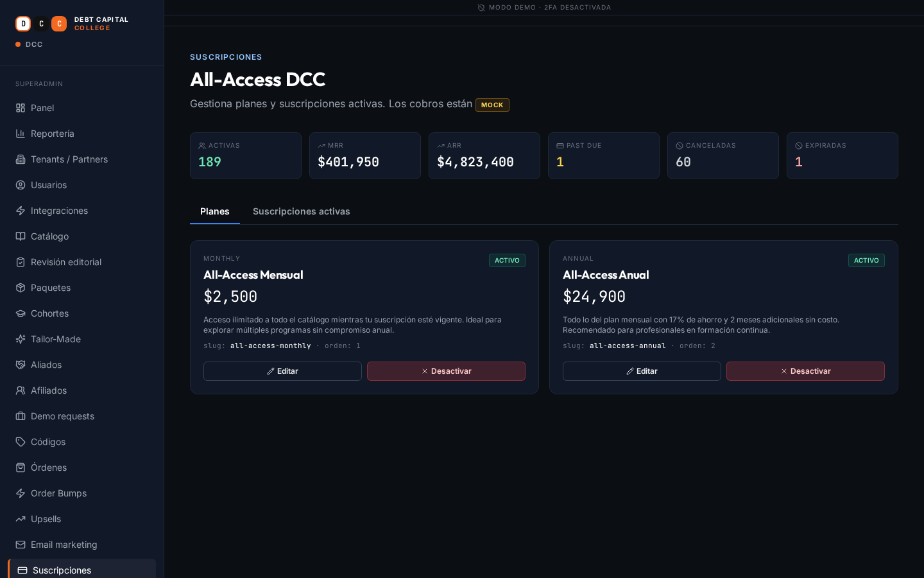Screen dimensions: 924x578
Task: Click the Expiradas stat card
Action: (x=843, y=155)
